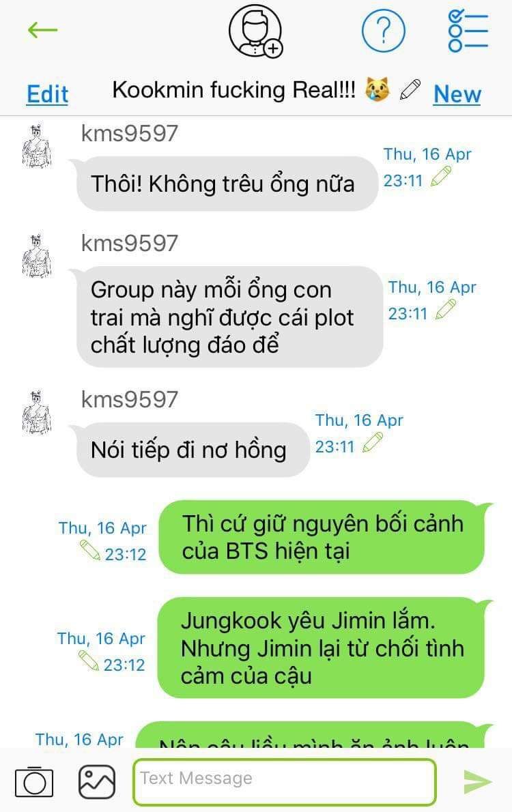Image resolution: width=512 pixels, height=812 pixels.
Task: Click the chat title "Kookmin fucking Real!!!"
Action: click(x=233, y=89)
